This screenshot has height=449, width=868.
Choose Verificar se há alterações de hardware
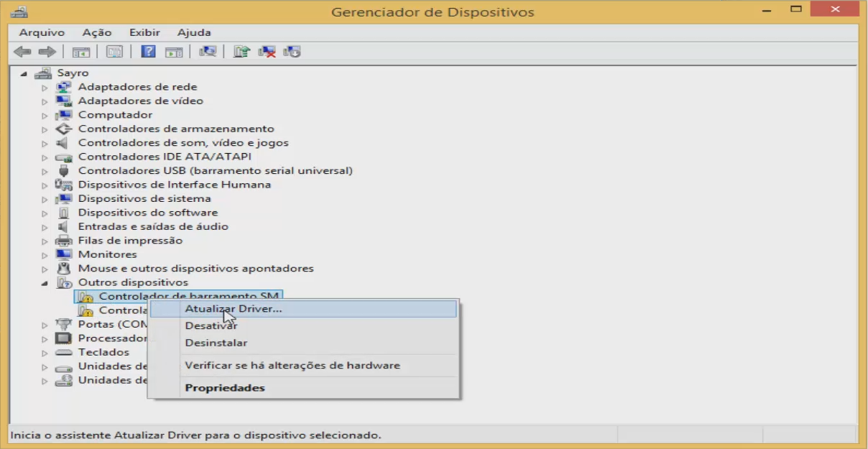click(x=303, y=365)
